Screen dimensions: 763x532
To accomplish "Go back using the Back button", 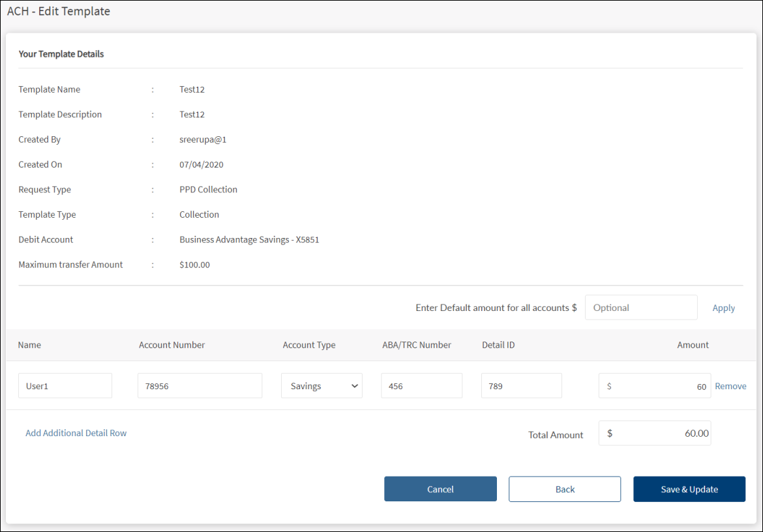I will (x=564, y=489).
